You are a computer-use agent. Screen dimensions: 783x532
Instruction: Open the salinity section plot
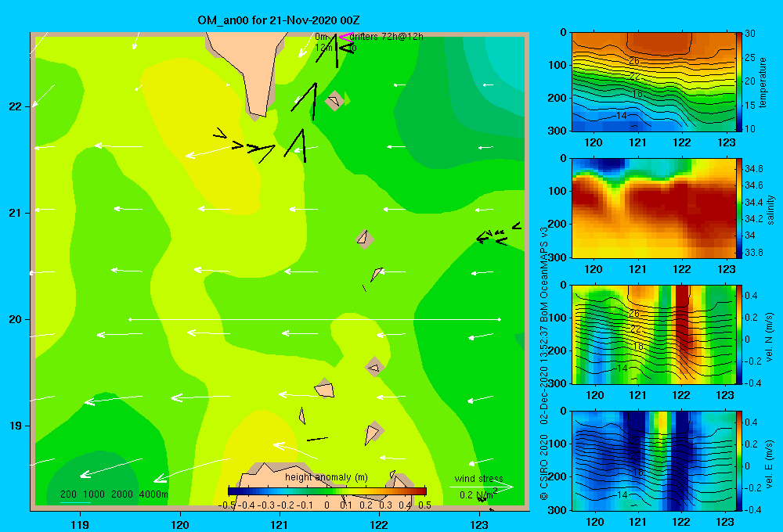click(654, 208)
